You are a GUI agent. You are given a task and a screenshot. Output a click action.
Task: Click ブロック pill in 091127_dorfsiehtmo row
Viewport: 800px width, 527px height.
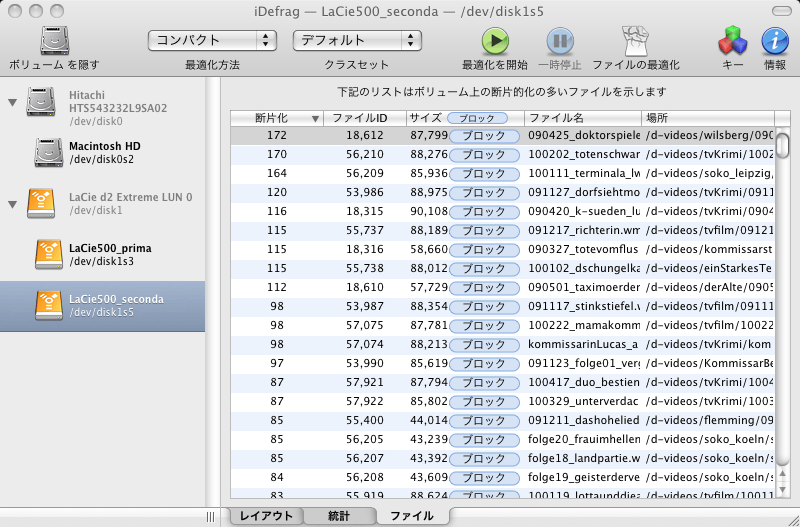(x=484, y=192)
